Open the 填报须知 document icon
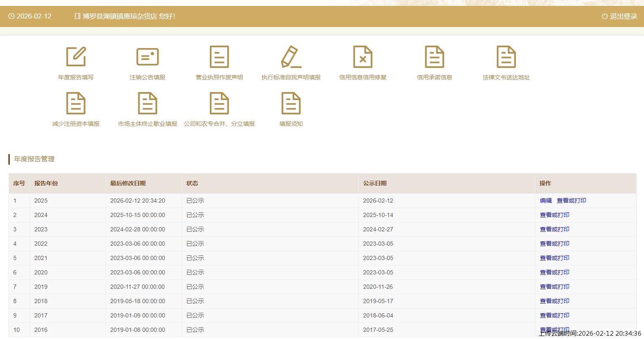The width and height of the screenshot is (644, 339). click(x=291, y=103)
